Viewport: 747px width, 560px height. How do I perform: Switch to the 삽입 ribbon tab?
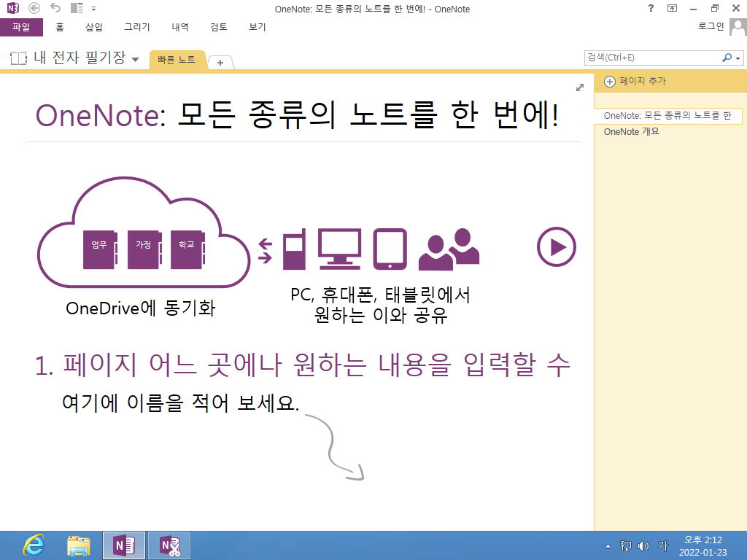tap(94, 27)
